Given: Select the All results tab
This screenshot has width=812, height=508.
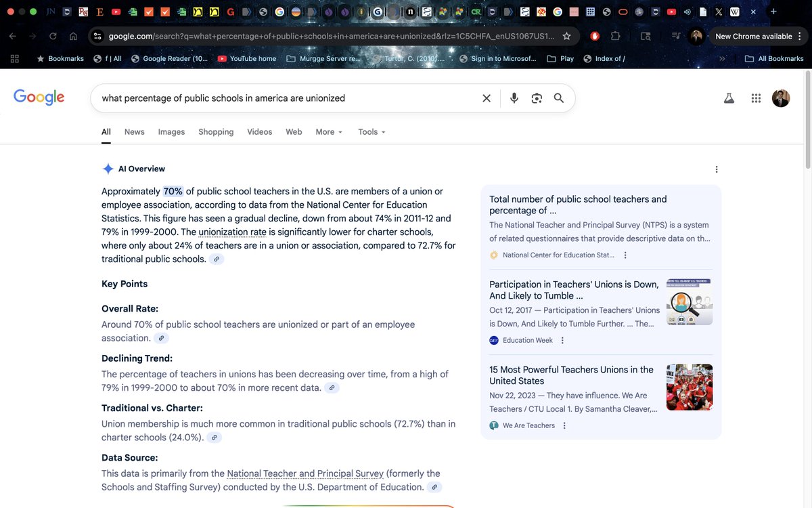Looking at the screenshot, I should [x=106, y=132].
